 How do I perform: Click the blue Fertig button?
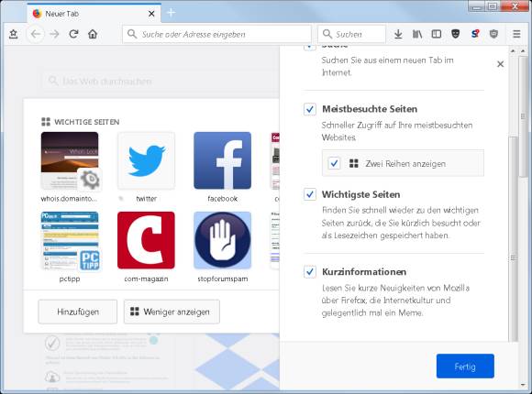(465, 367)
